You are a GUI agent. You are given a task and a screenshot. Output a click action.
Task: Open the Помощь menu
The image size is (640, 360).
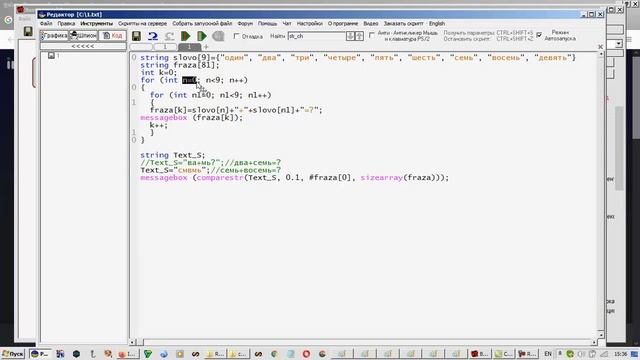267,24
